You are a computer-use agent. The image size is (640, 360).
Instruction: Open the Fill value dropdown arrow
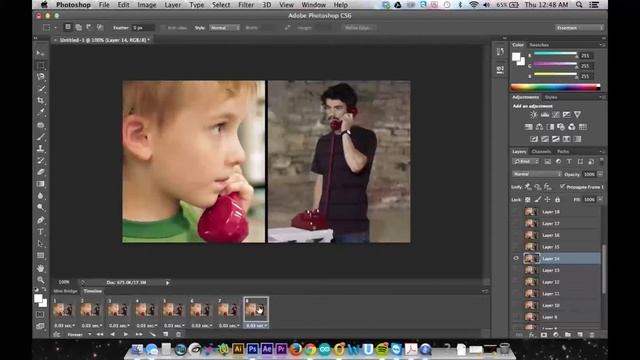click(600, 200)
